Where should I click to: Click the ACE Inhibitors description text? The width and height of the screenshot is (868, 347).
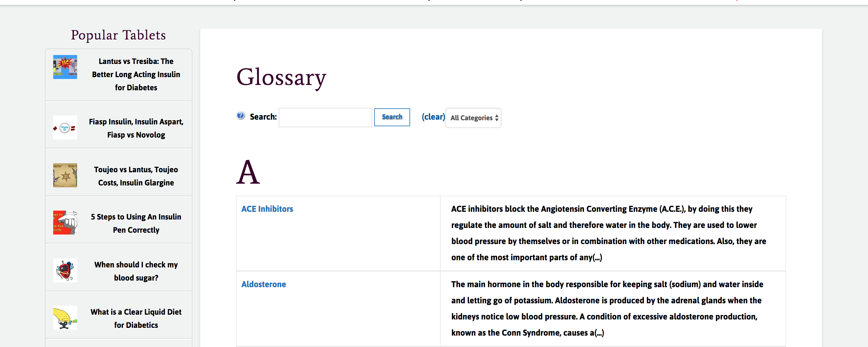coord(608,233)
